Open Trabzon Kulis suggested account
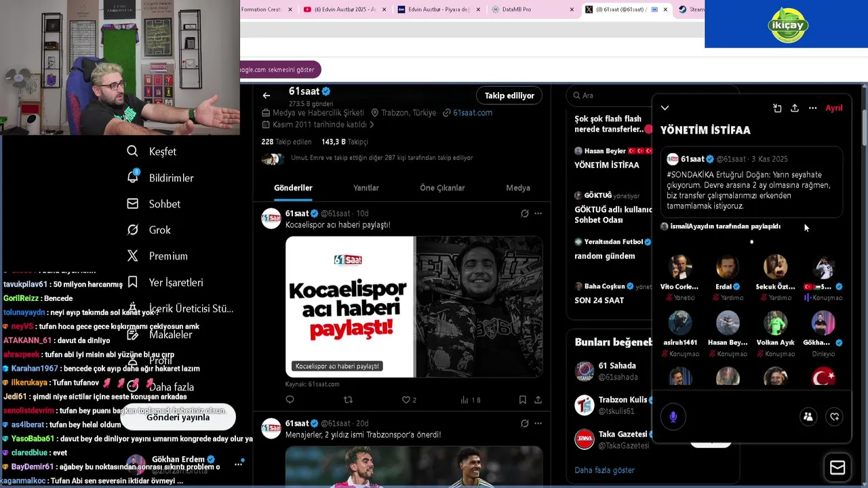The image size is (868, 488). pyautogui.click(x=614, y=405)
